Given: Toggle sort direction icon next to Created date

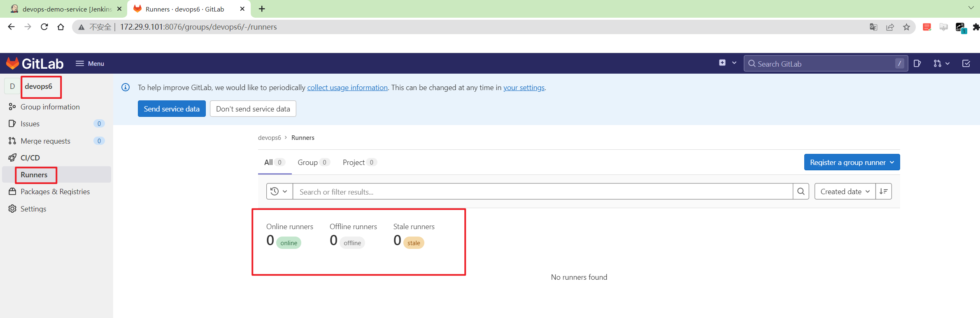Looking at the screenshot, I should point(884,191).
